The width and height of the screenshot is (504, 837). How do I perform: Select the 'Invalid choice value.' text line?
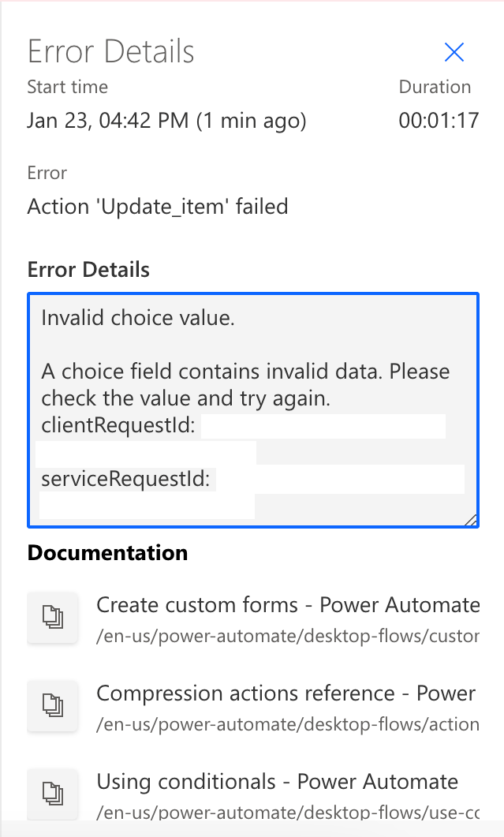point(138,318)
